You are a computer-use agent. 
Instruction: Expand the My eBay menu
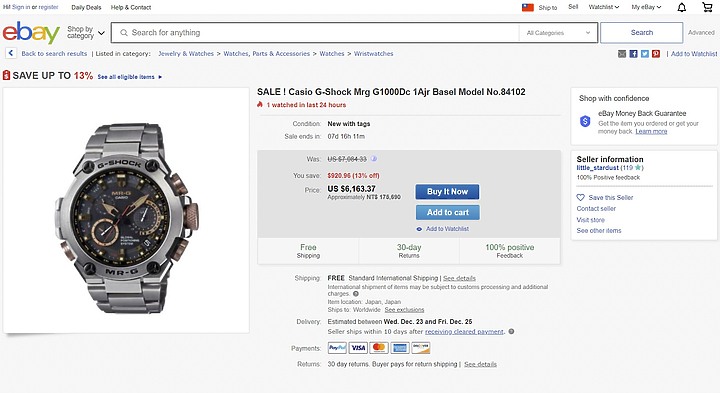(646, 7)
